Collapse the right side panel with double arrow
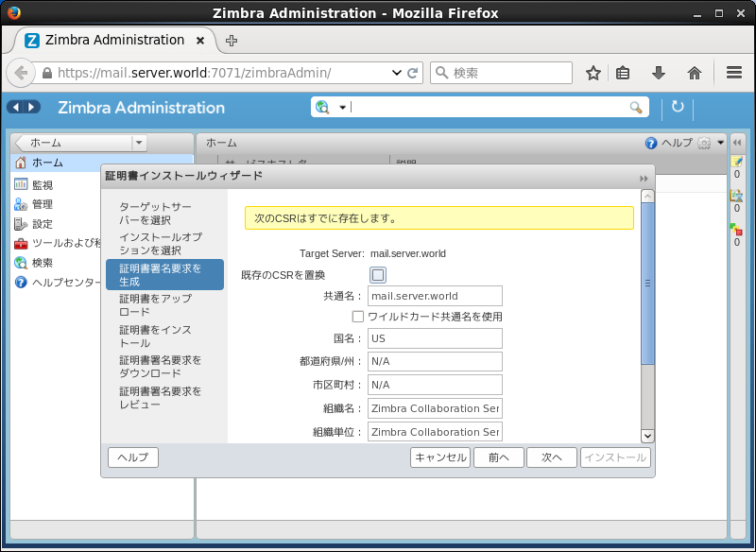 pos(737,143)
